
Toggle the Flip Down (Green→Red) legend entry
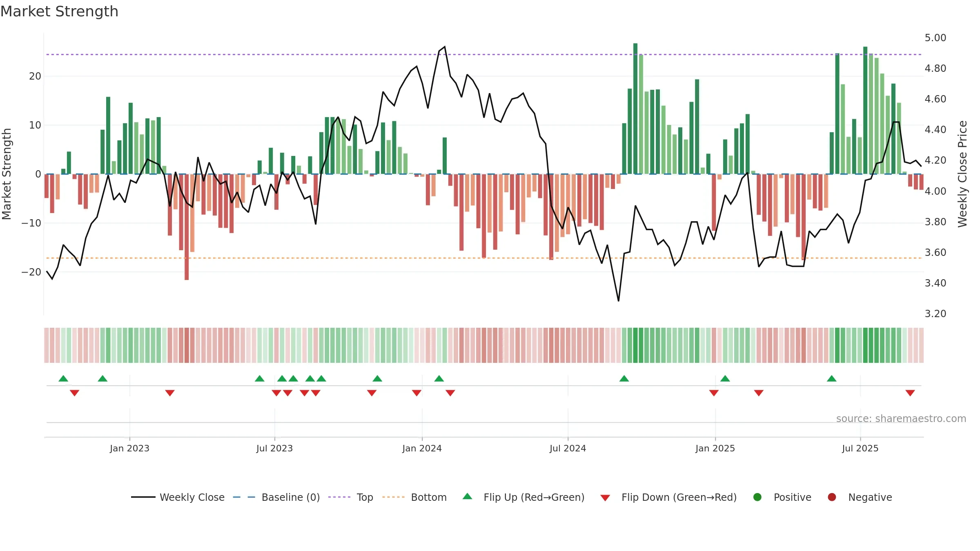click(x=668, y=497)
